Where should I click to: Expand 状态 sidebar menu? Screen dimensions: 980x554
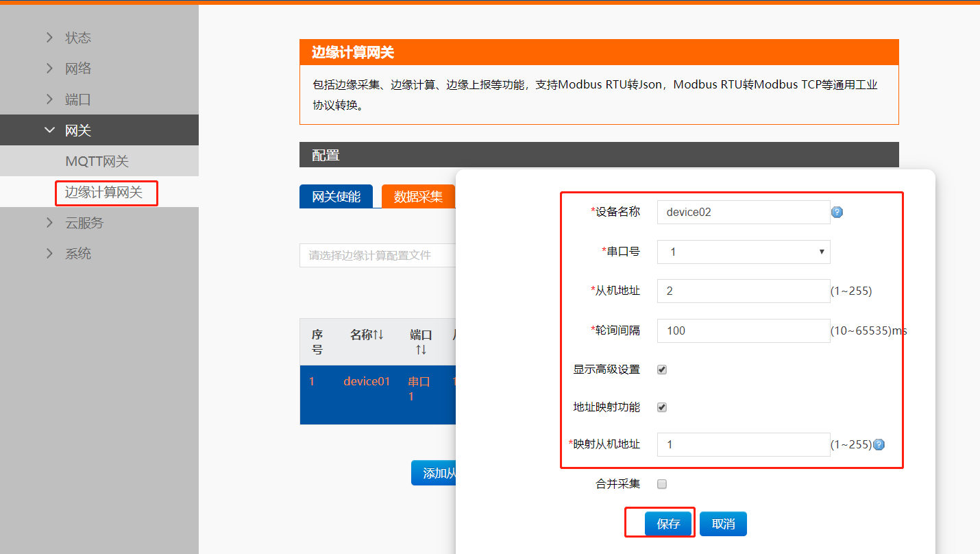point(77,38)
